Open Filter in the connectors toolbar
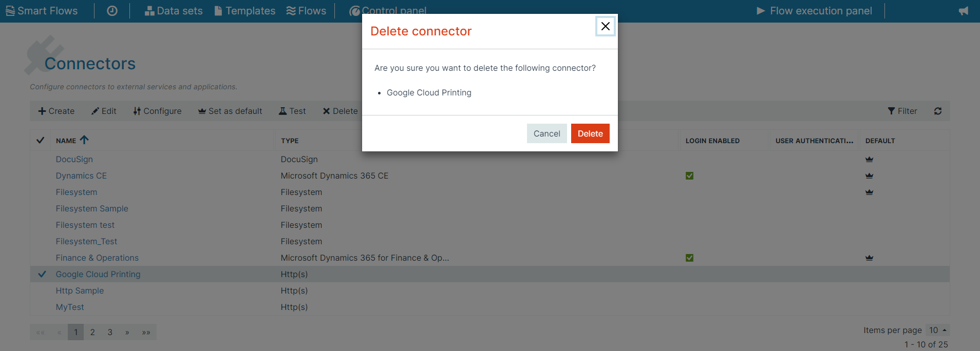Viewport: 980px width, 351px height. [902, 111]
